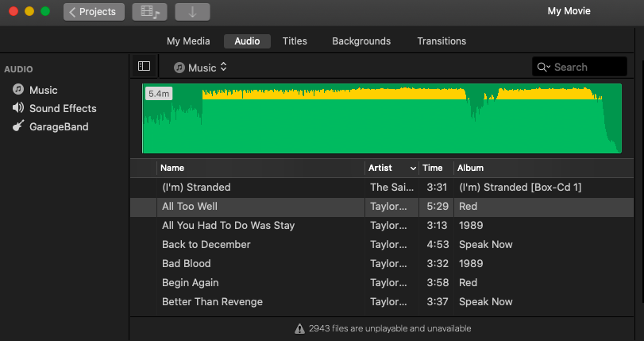The image size is (644, 341).
Task: Click the GarageBand guitar icon
Action: (18, 126)
